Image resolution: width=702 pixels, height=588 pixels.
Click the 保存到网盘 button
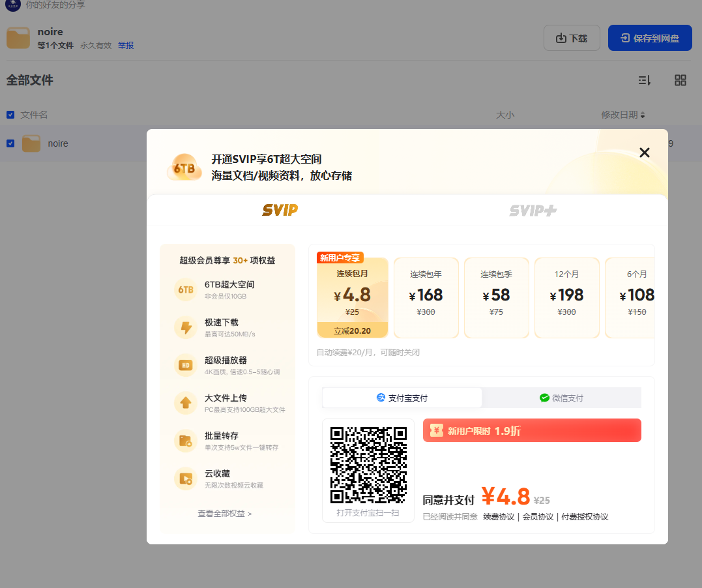(x=649, y=38)
